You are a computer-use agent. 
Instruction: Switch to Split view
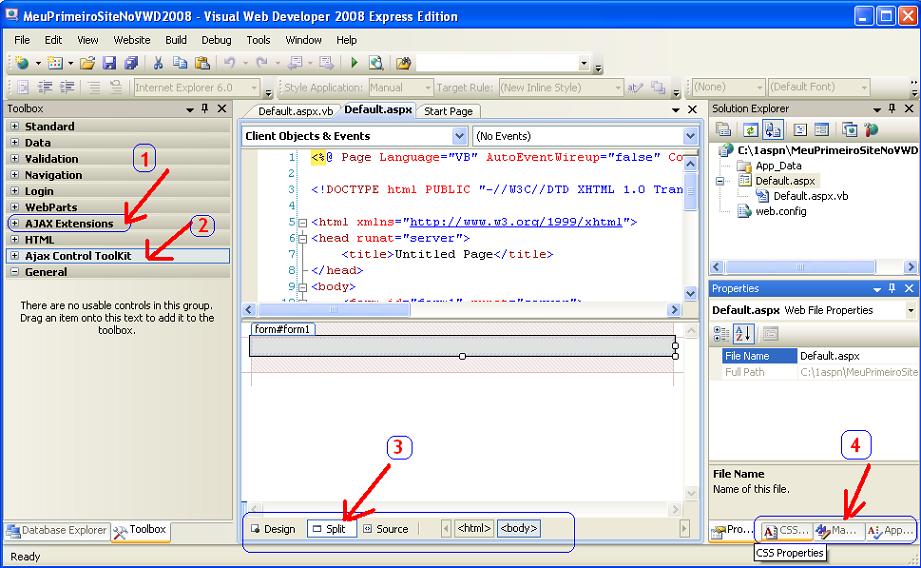click(331, 529)
